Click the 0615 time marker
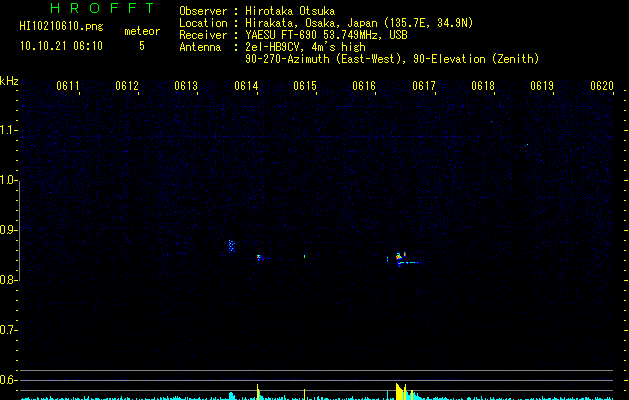 [x=305, y=86]
